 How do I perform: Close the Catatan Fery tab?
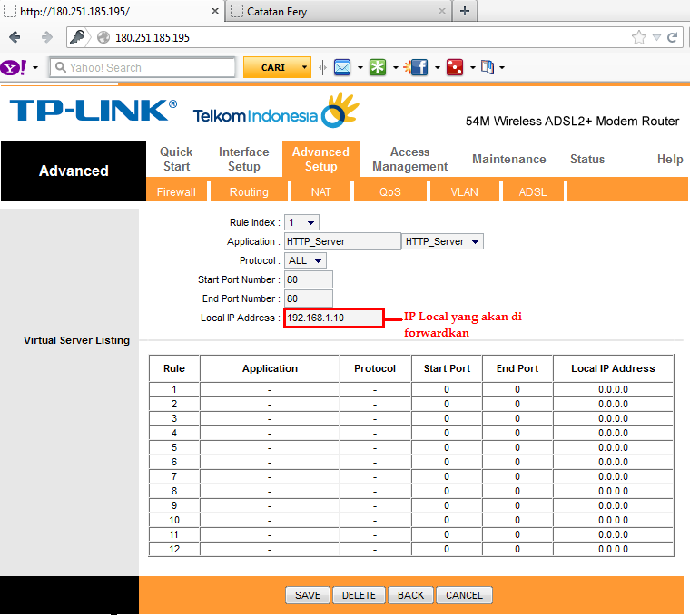point(442,11)
